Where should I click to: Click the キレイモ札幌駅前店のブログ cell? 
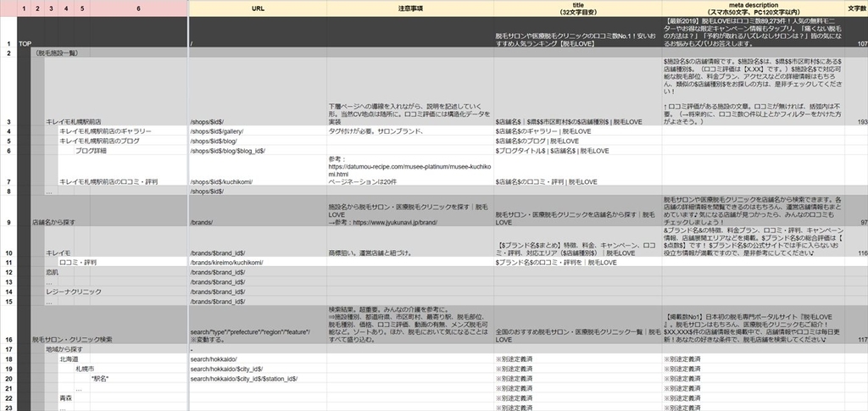tap(100, 141)
